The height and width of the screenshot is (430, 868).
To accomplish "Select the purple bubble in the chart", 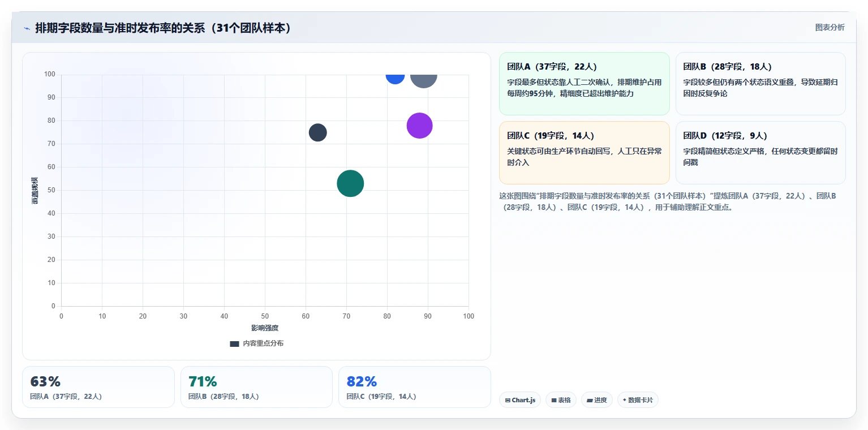I will point(419,126).
